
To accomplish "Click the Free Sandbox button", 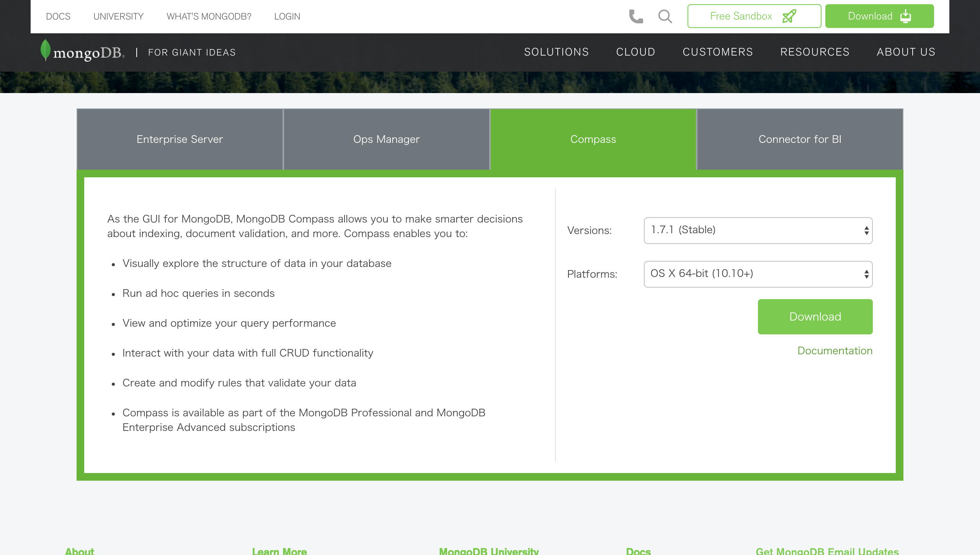I will tap(754, 16).
